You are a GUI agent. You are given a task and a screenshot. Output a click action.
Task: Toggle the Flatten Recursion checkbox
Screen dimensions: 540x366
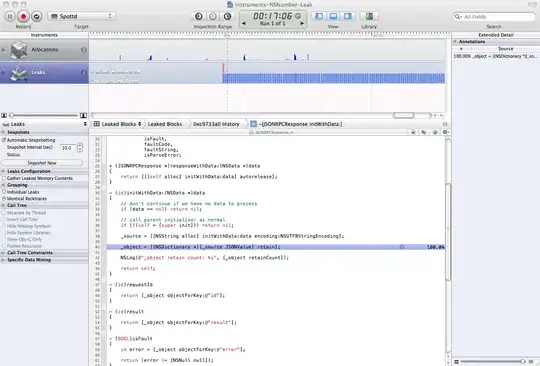[4, 246]
